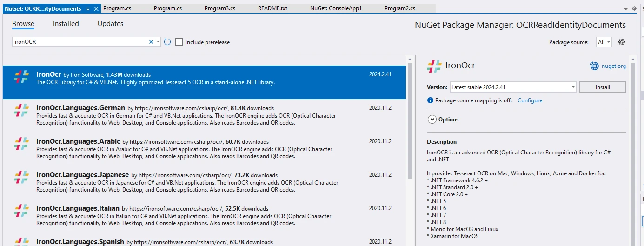Click the IronOcr.Languages.Japanese package icon
The height and width of the screenshot is (246, 644).
click(21, 178)
